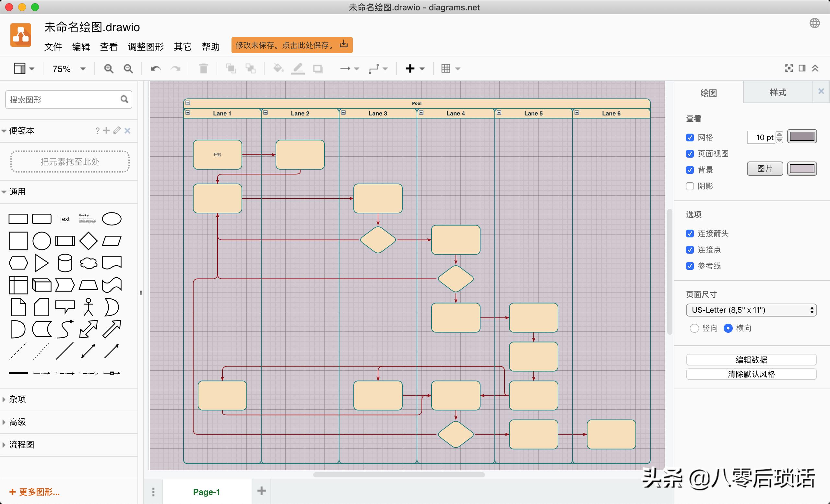The image size is (830, 504).
Task: Toggle the format panel icon
Action: (x=802, y=68)
